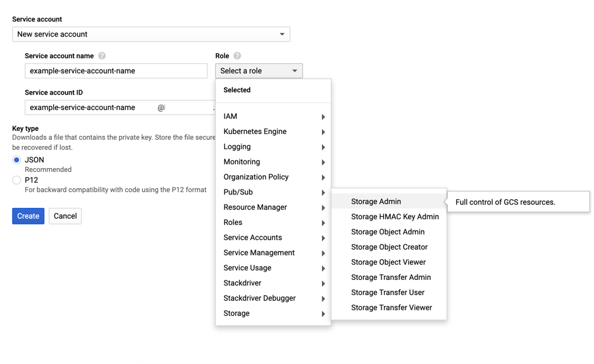Choose the Storage Transfer Admin role

tap(389, 277)
